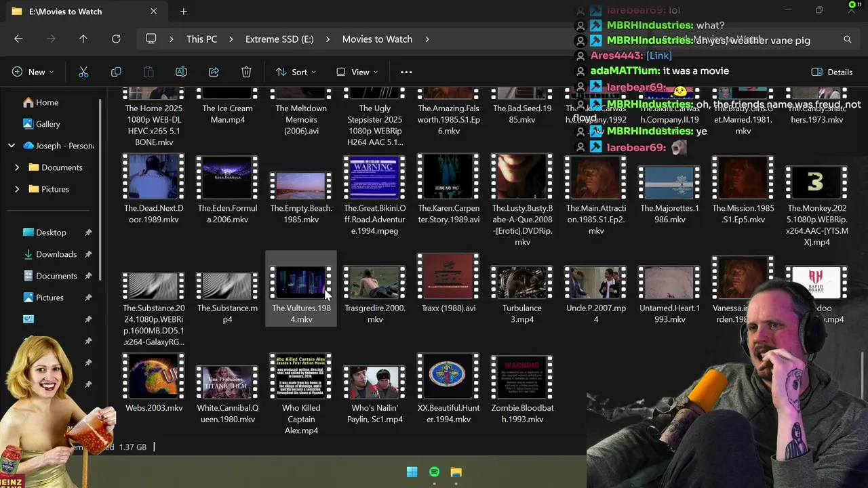The width and height of the screenshot is (868, 488).
Task: Select Untamed.Heart.1993.mkv file
Action: tap(669, 295)
